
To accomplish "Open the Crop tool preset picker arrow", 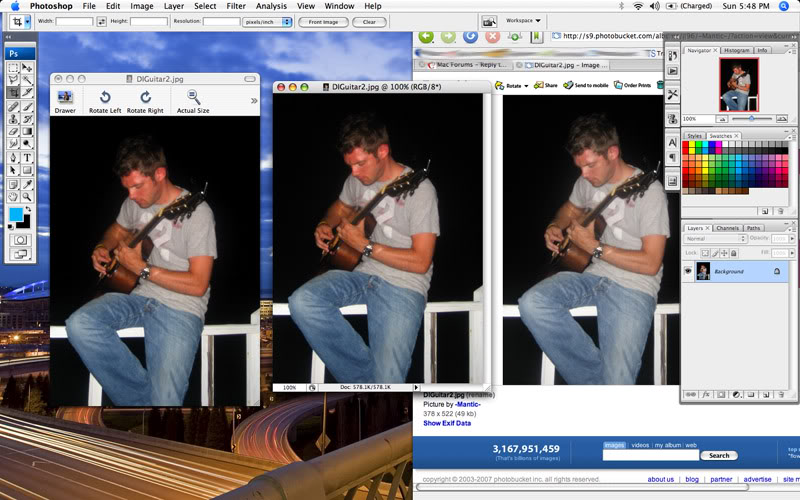I will tap(28, 21).
